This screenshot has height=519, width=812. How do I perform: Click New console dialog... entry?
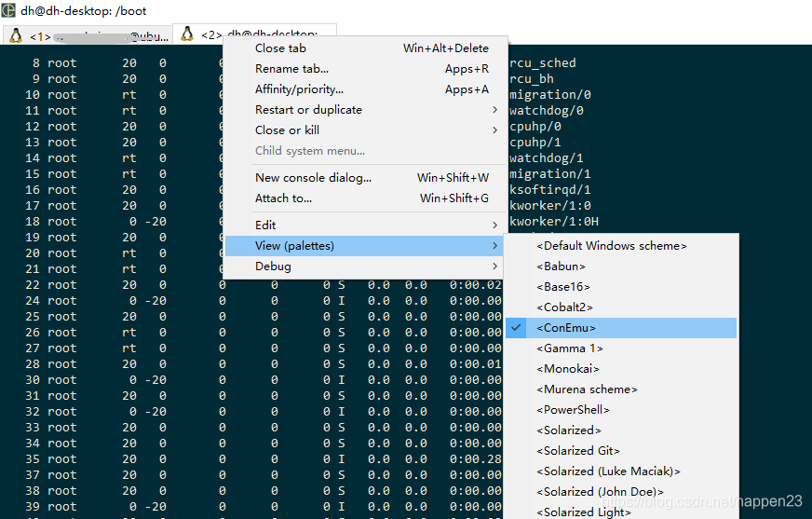365,178
